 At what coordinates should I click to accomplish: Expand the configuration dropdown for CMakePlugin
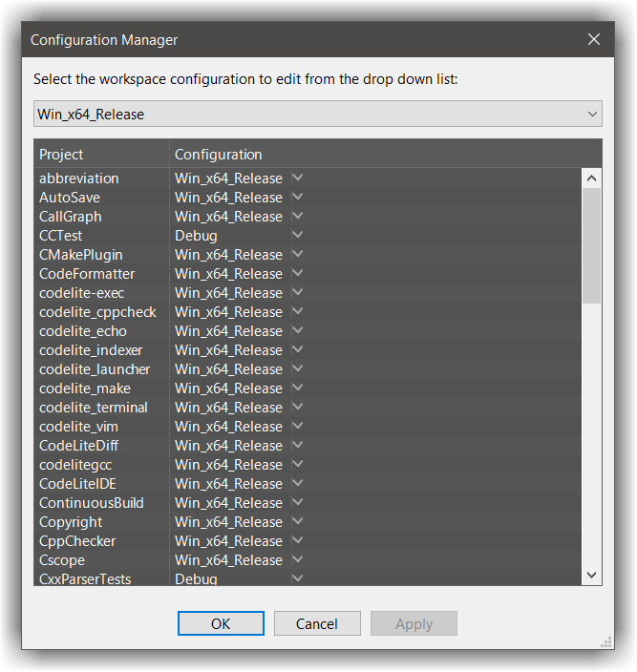point(298,254)
